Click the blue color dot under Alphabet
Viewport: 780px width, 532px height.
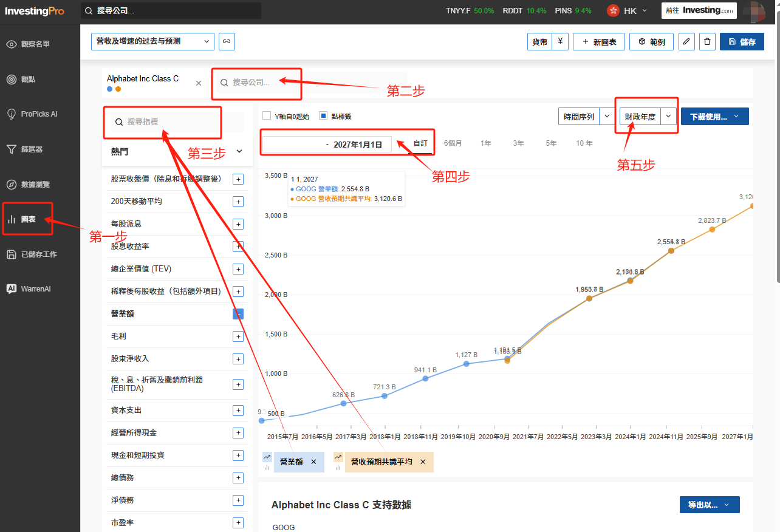[109, 89]
